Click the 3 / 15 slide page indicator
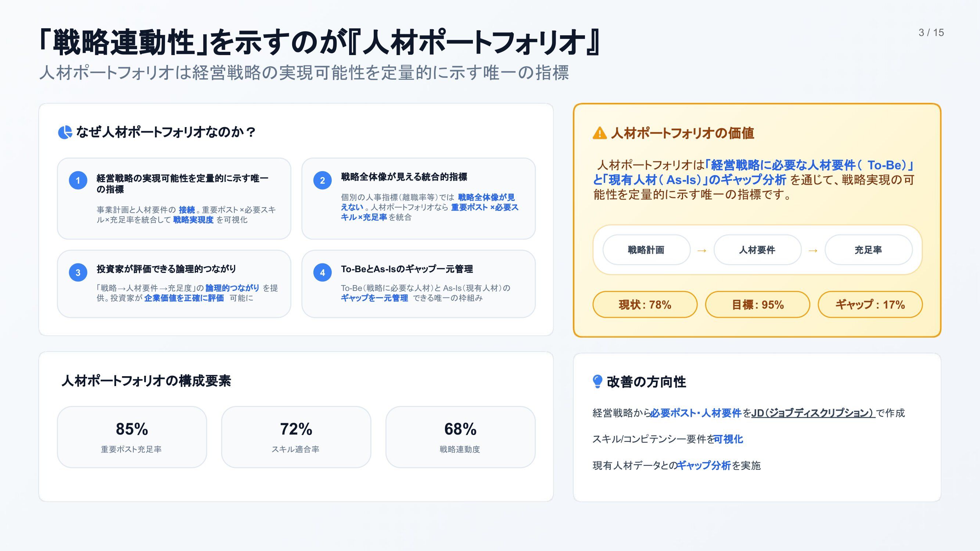The image size is (980, 551). click(931, 33)
